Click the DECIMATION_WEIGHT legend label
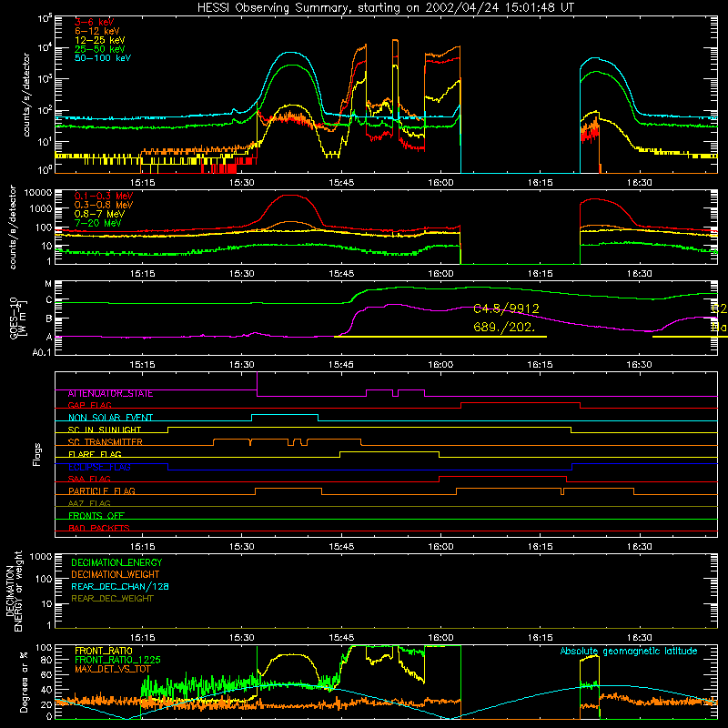This screenshot has height=728, width=728. pyautogui.click(x=116, y=574)
